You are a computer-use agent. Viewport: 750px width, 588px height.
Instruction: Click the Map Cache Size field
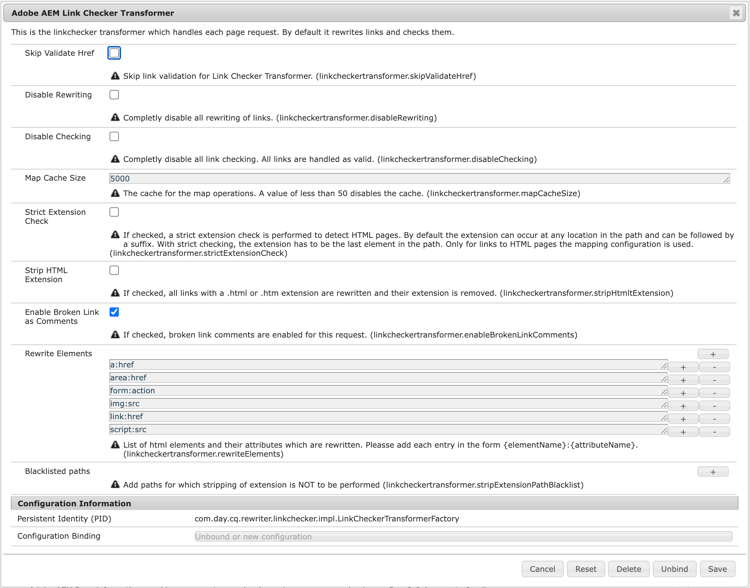pos(419,178)
